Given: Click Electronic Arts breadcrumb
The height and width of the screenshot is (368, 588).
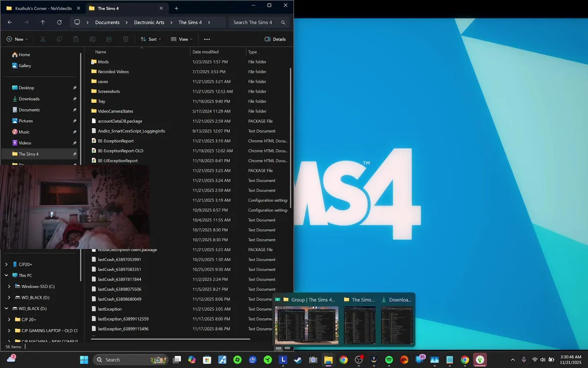Looking at the screenshot, I should [x=149, y=22].
